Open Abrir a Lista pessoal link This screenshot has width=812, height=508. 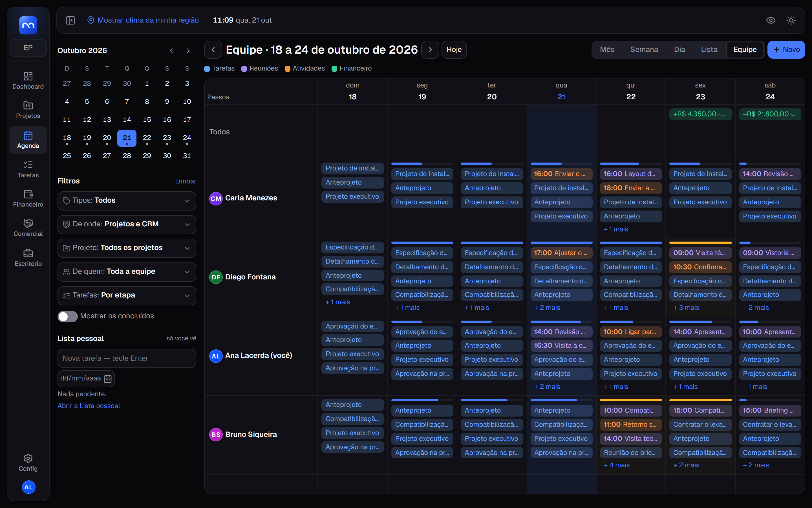tap(89, 406)
